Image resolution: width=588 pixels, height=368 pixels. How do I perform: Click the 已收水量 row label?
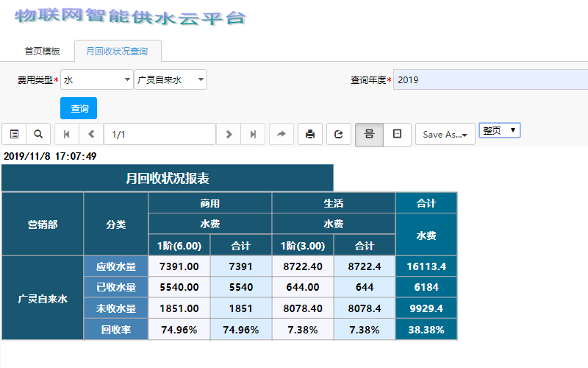tap(116, 287)
